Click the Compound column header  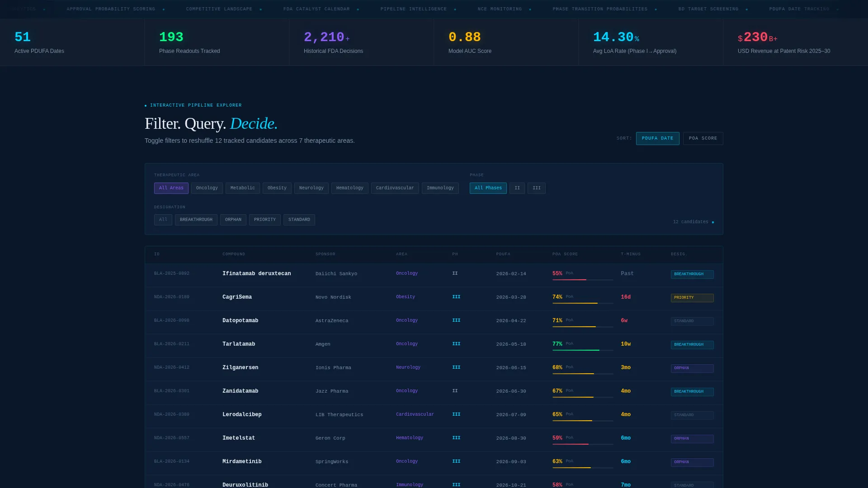coord(234,254)
